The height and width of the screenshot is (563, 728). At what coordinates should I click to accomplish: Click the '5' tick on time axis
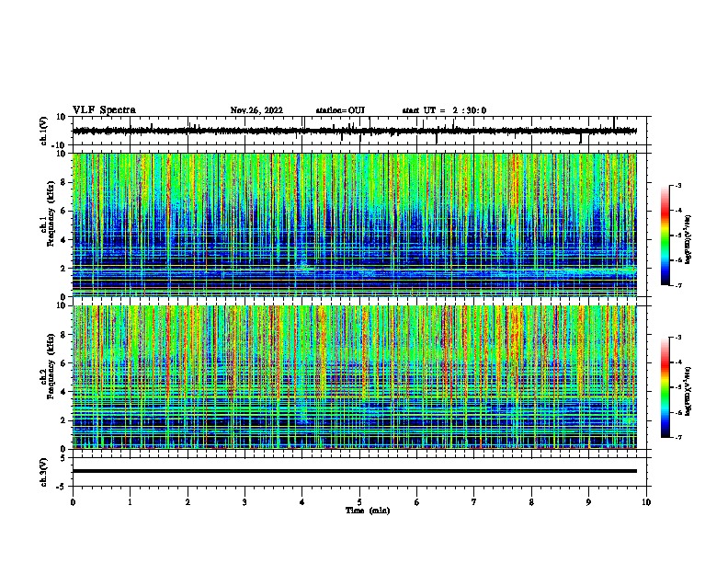tap(359, 502)
